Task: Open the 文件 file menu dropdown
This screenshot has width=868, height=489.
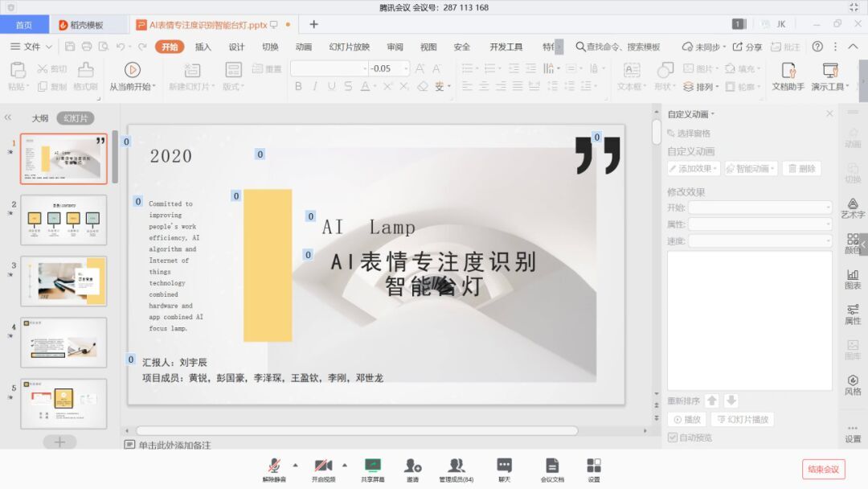Action: 32,47
